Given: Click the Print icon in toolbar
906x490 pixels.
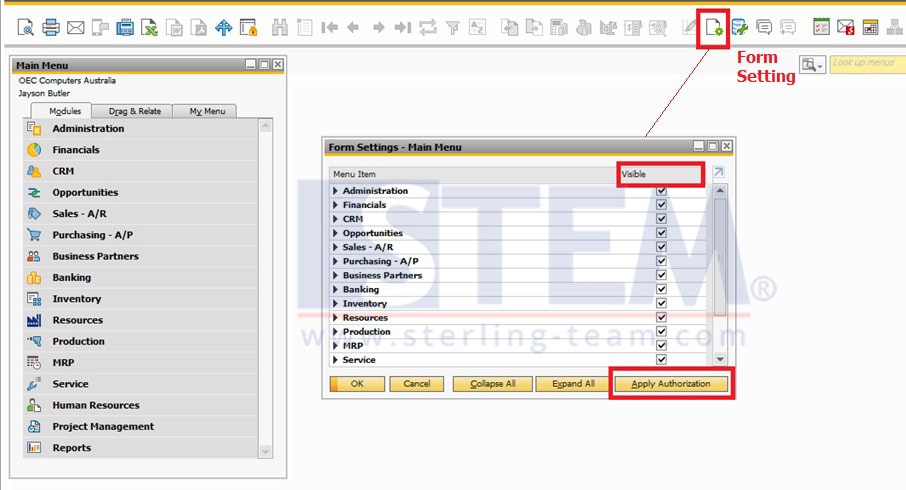Looking at the screenshot, I should click(x=51, y=27).
